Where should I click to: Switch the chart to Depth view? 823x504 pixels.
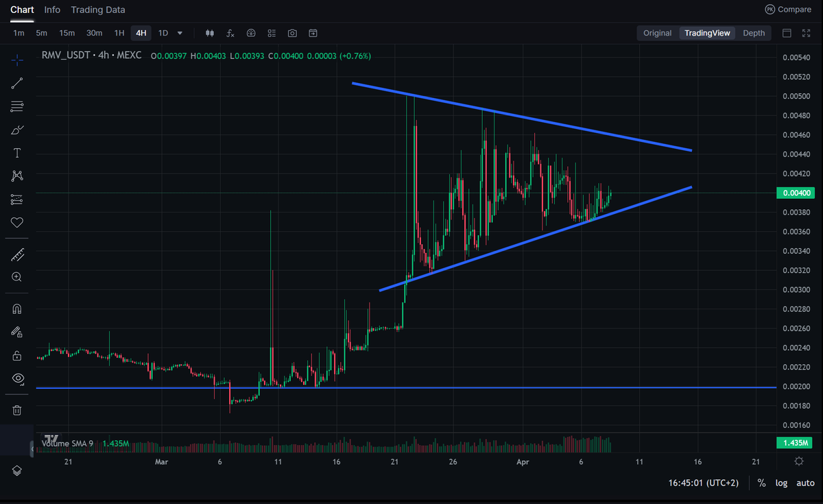(753, 32)
